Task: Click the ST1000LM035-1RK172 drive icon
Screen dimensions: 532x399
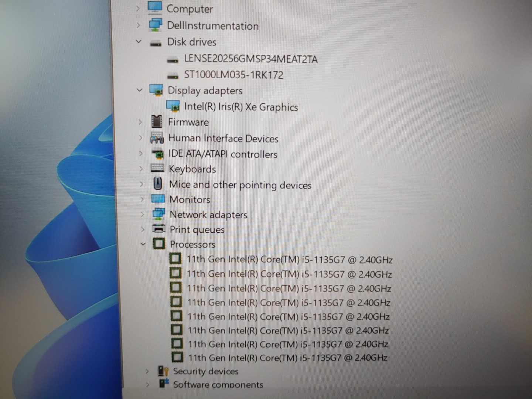Action: pos(173,76)
